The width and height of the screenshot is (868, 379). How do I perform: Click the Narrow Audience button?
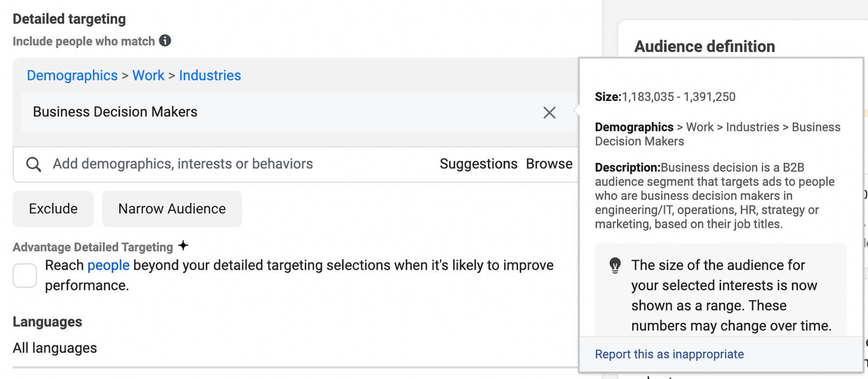pyautogui.click(x=172, y=209)
